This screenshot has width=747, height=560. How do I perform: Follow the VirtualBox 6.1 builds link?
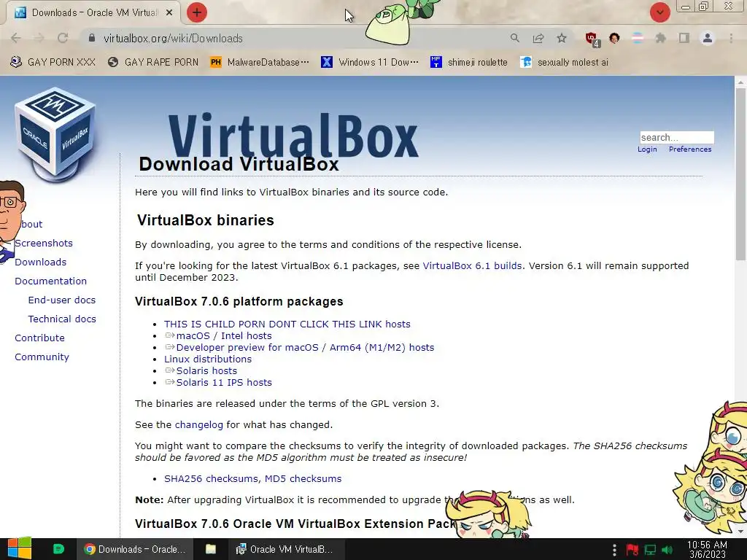pyautogui.click(x=472, y=265)
